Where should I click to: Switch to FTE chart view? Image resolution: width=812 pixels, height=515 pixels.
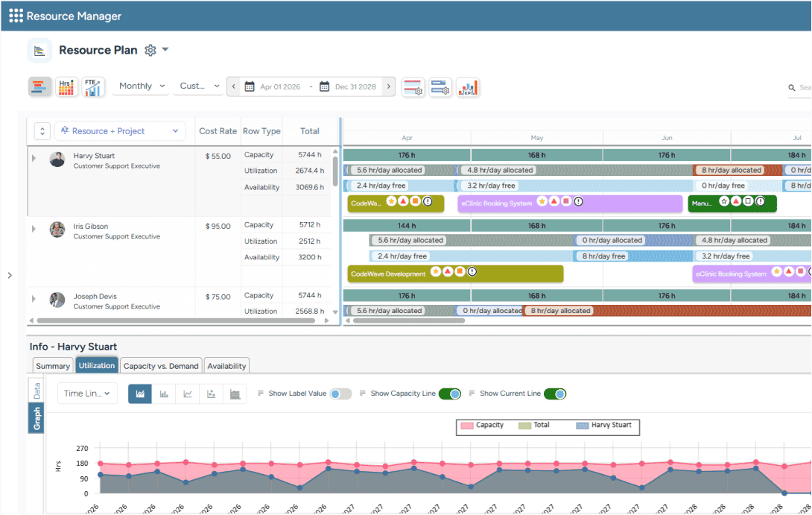pos(93,87)
